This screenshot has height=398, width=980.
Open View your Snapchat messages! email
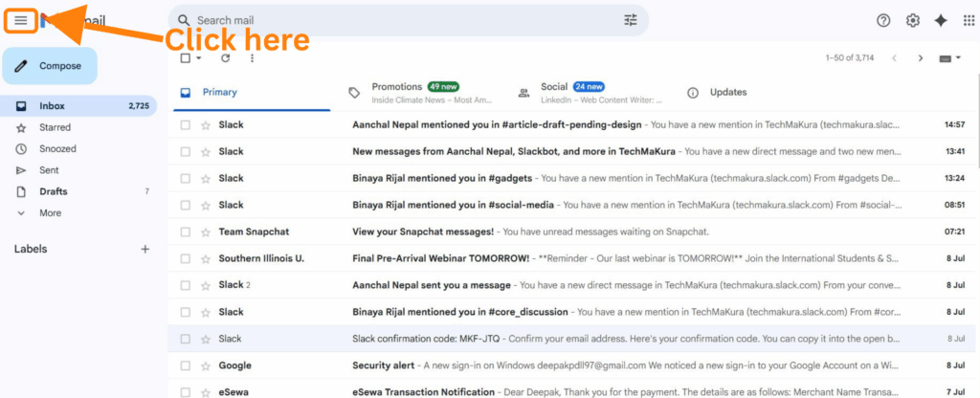click(571, 232)
